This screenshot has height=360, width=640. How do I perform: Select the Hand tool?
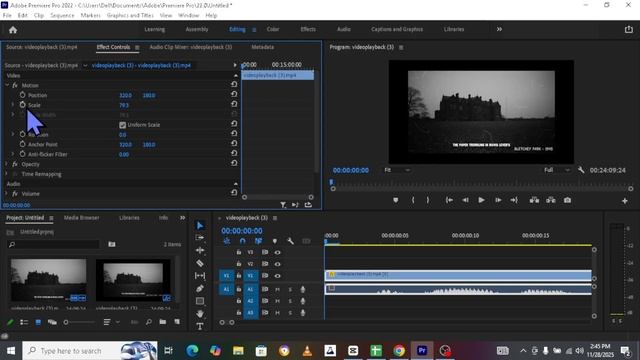point(200,313)
